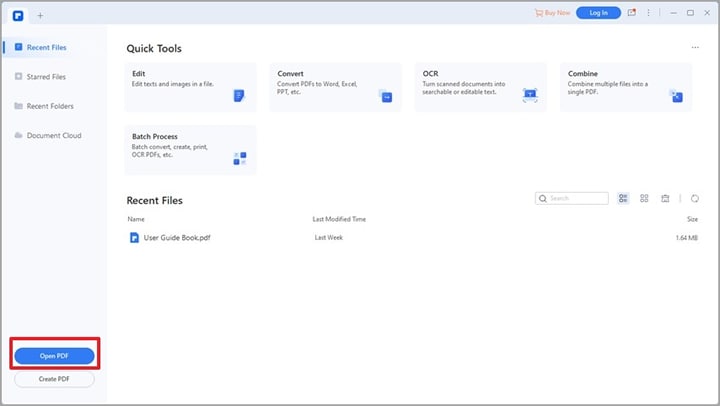The width and height of the screenshot is (720, 406).
Task: Click the recent files Search field
Action: coord(576,198)
